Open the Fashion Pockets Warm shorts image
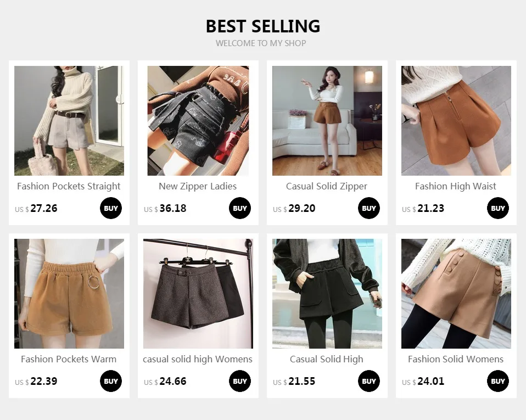 [69, 294]
